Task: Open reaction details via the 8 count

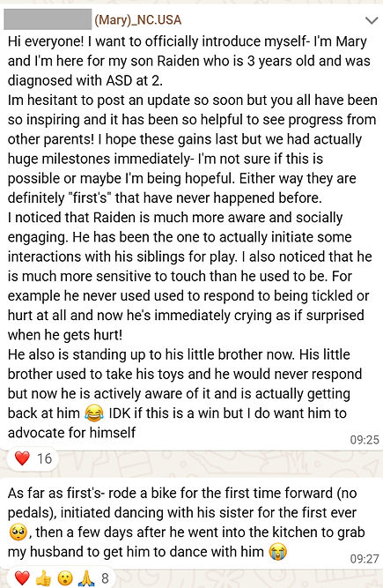Action: pyautogui.click(x=105, y=578)
